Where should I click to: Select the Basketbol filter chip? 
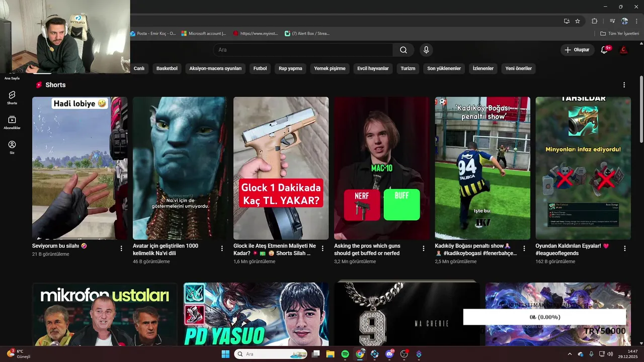[x=167, y=68]
